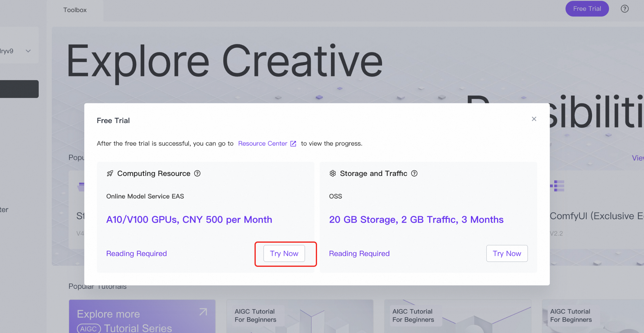Click Try Now for Computing Resource

tap(284, 254)
